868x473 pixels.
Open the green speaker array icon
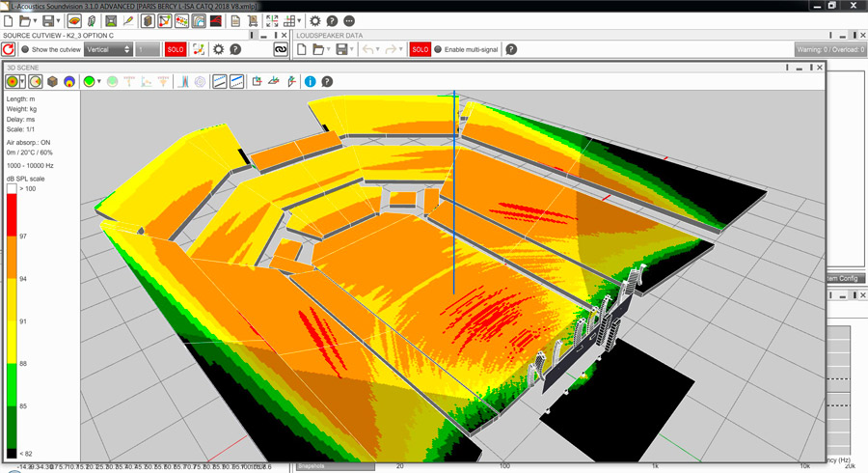(92, 21)
